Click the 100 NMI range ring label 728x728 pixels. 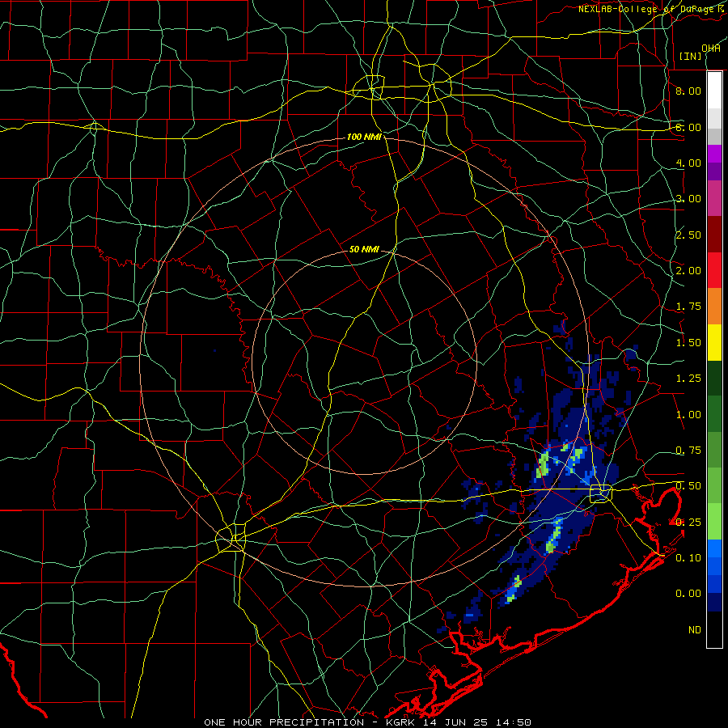coord(364,137)
